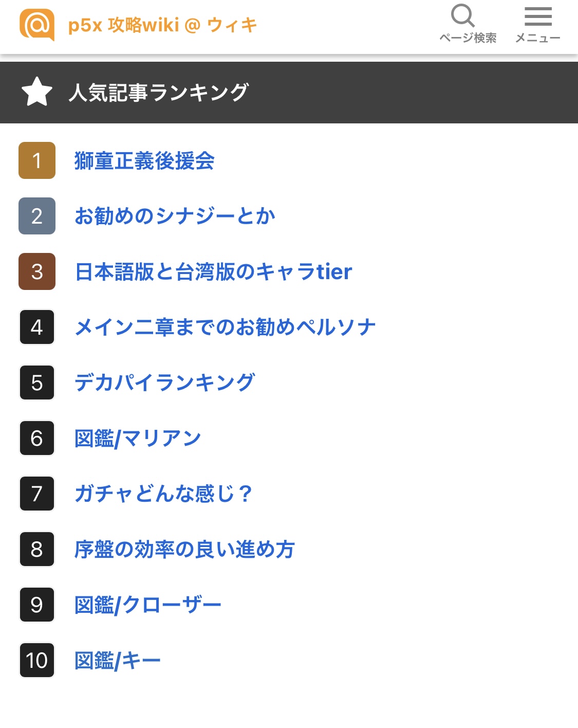Click the orange @wiki logo icon
This screenshot has height=728, width=578.
pyautogui.click(x=37, y=25)
